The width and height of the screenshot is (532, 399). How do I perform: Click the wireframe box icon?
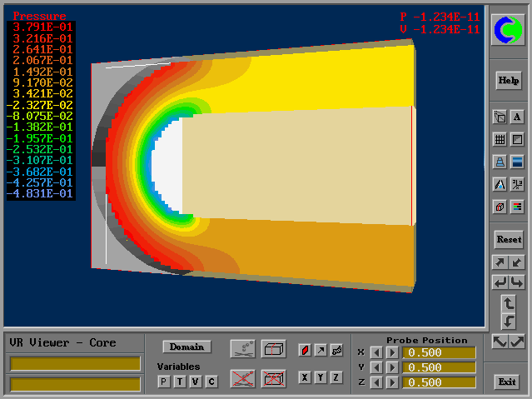tap(274, 348)
